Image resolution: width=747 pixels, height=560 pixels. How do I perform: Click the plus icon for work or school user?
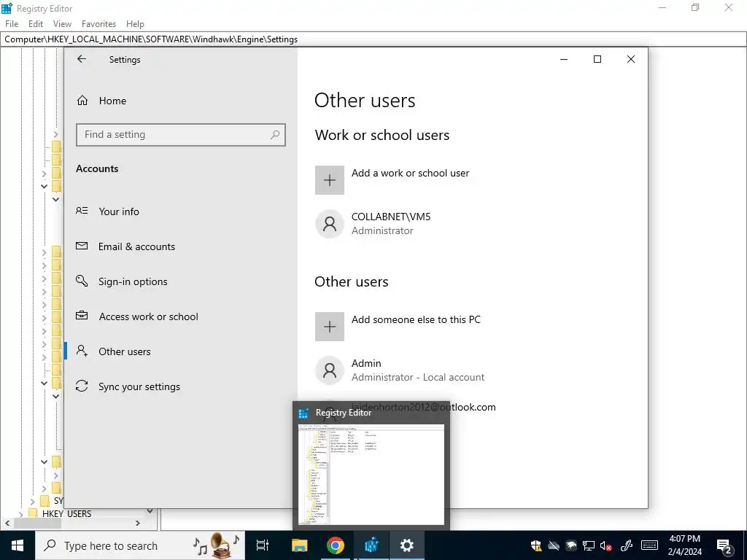point(330,180)
